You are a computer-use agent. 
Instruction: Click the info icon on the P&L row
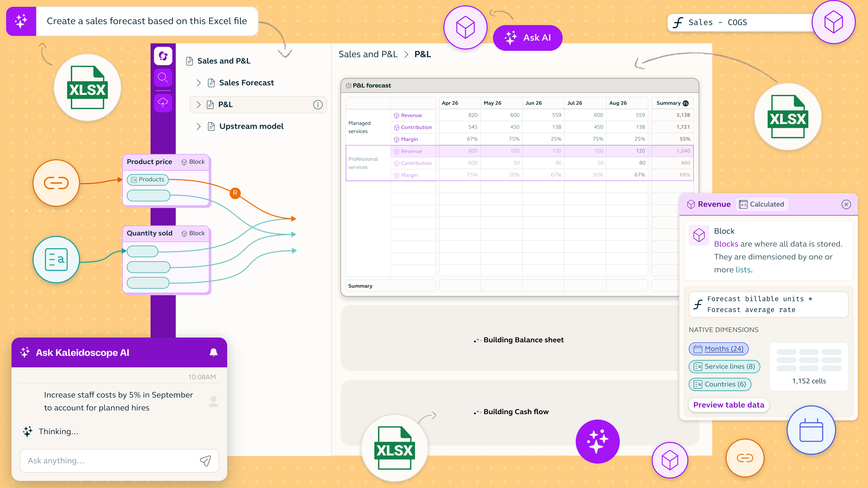(x=318, y=105)
